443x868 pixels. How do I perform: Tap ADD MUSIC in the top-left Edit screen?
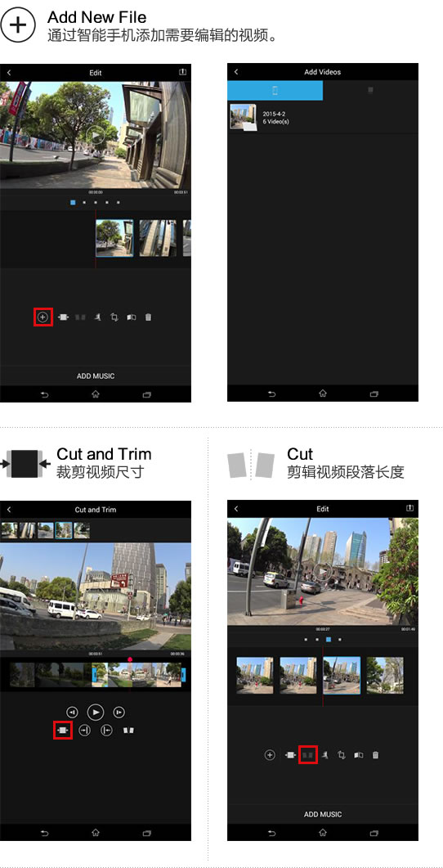pyautogui.click(x=96, y=376)
